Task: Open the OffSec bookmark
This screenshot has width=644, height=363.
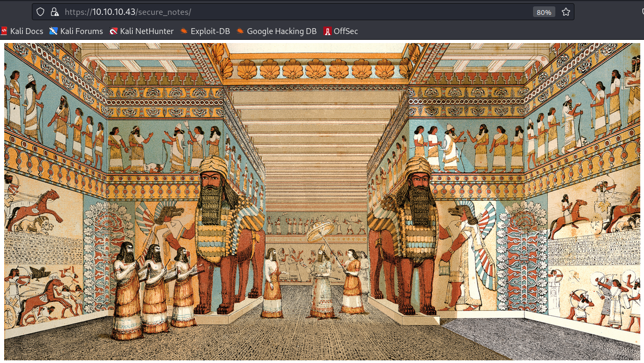Action: coord(341,31)
